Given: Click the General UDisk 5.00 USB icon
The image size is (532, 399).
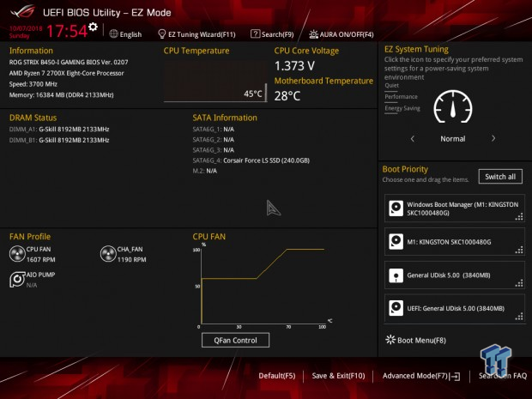Looking at the screenshot, I should pos(396,275).
